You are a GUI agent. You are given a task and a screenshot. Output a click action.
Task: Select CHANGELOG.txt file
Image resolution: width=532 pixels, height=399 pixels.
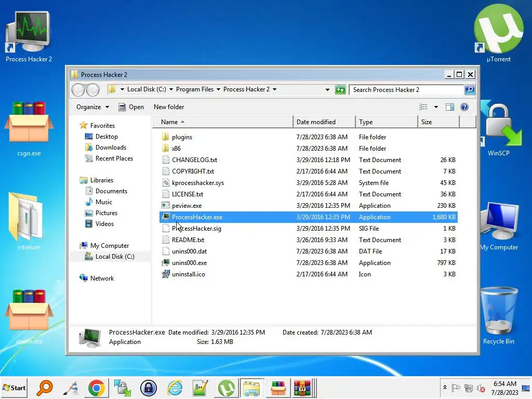[x=309, y=160]
